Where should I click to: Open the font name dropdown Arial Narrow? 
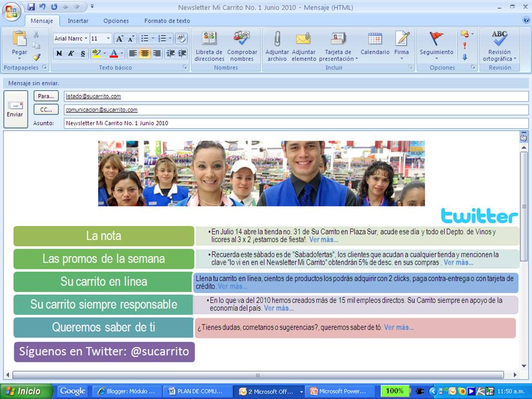[86, 38]
